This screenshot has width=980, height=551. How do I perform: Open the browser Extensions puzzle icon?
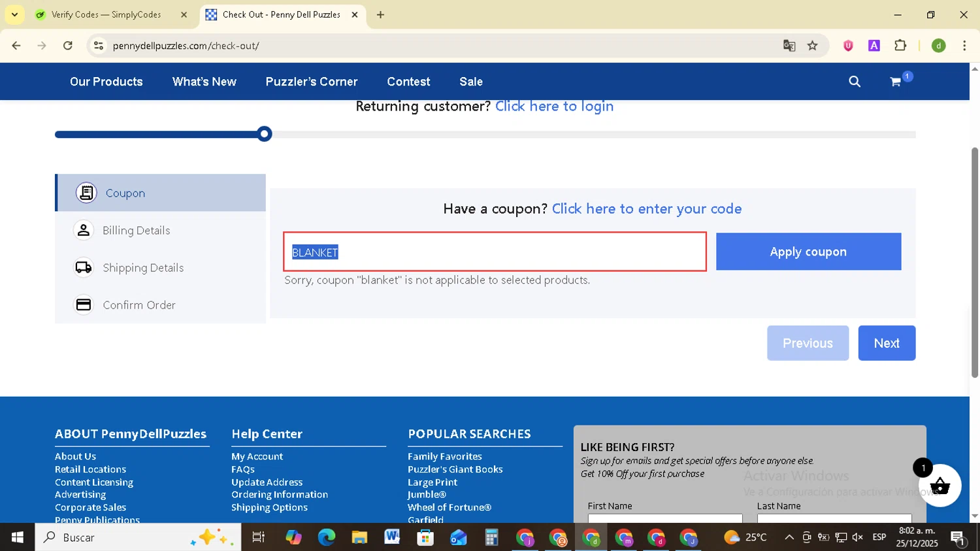pyautogui.click(x=900, y=46)
